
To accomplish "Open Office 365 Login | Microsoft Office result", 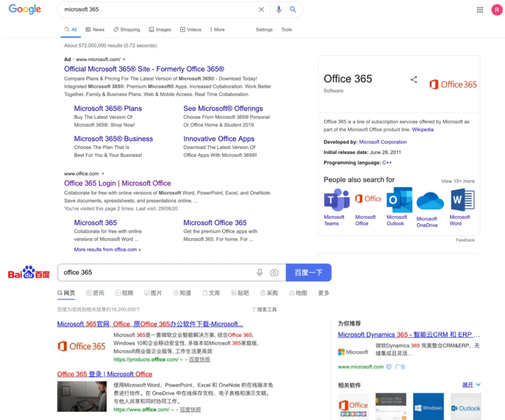I will [x=117, y=183].
